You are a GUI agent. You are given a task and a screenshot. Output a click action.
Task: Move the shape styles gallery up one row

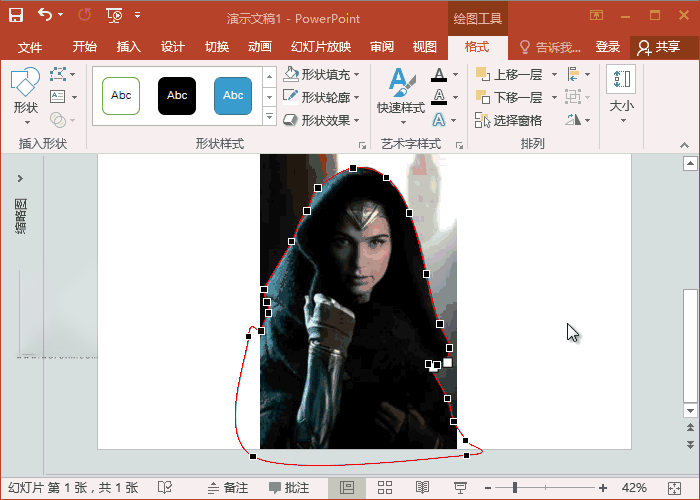(x=269, y=77)
